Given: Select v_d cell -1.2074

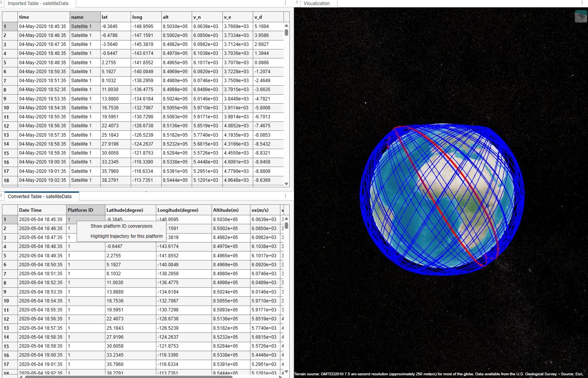Looking at the screenshot, I should pyautogui.click(x=268, y=72).
